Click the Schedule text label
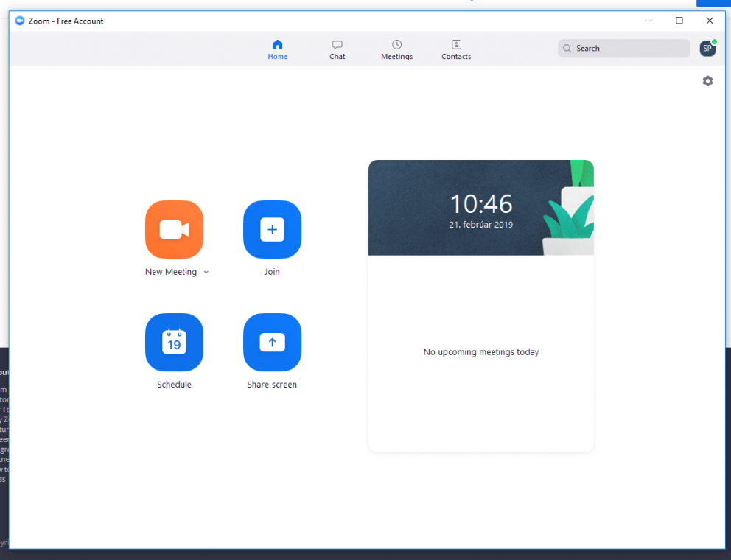This screenshot has width=731, height=560. (174, 385)
